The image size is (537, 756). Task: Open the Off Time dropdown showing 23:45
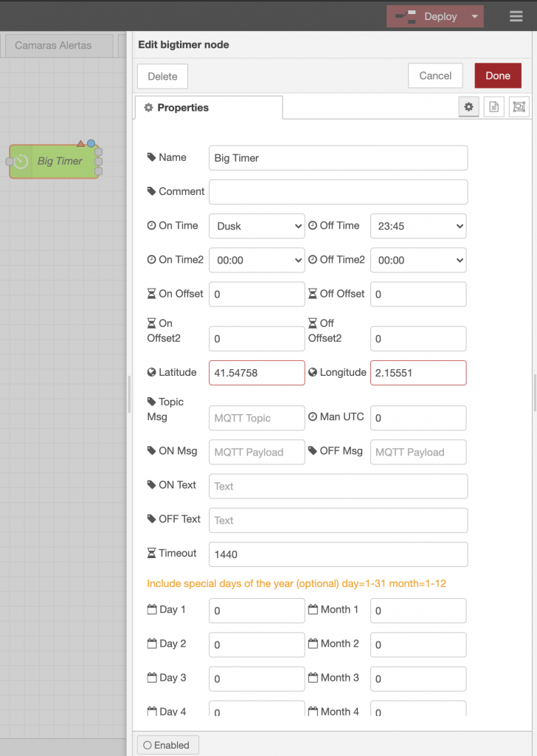(418, 226)
